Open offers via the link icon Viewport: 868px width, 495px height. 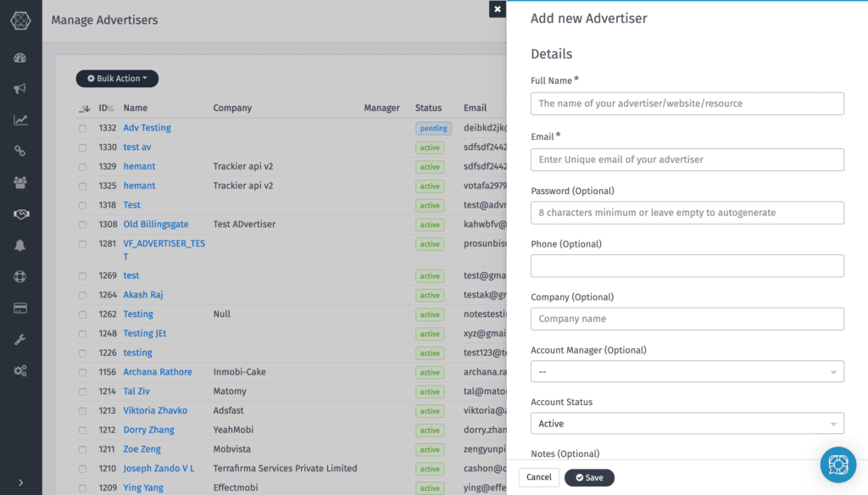20,151
